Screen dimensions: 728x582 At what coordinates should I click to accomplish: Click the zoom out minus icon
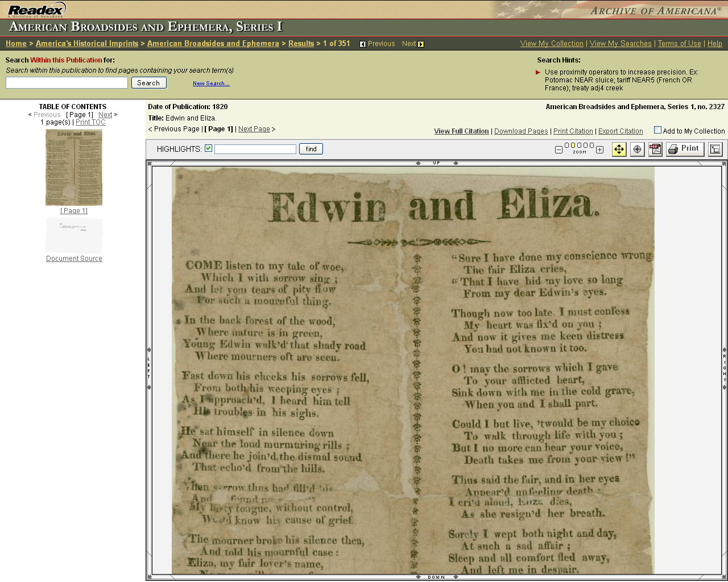[x=559, y=149]
